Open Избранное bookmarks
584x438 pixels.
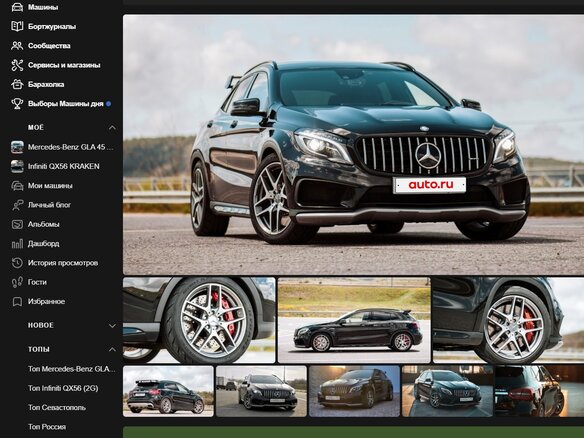pyautogui.click(x=46, y=302)
